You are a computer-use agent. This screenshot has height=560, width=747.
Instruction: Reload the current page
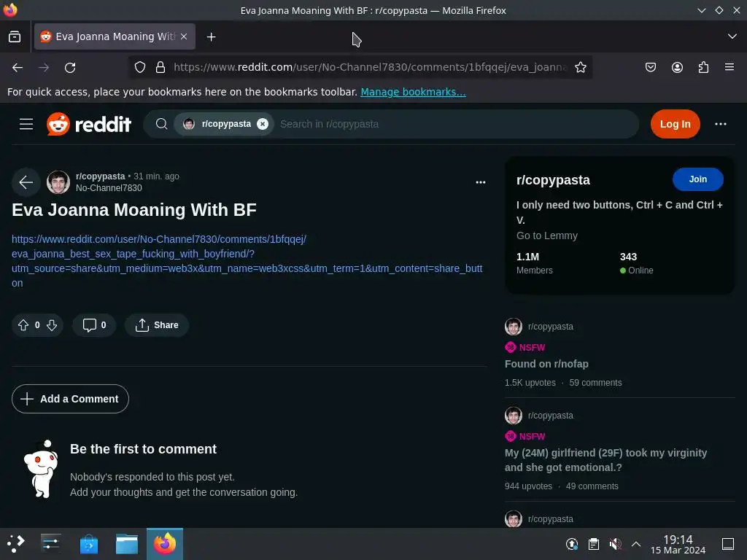[x=70, y=68]
